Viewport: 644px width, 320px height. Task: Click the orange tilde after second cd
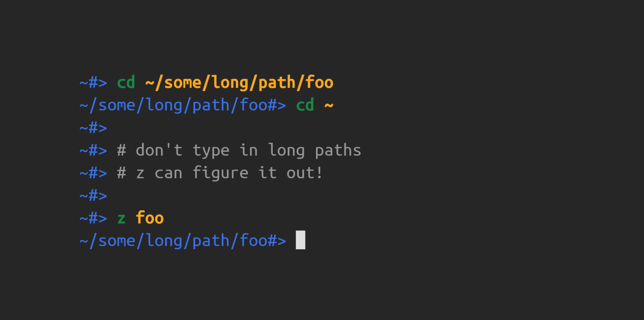pyautogui.click(x=329, y=105)
